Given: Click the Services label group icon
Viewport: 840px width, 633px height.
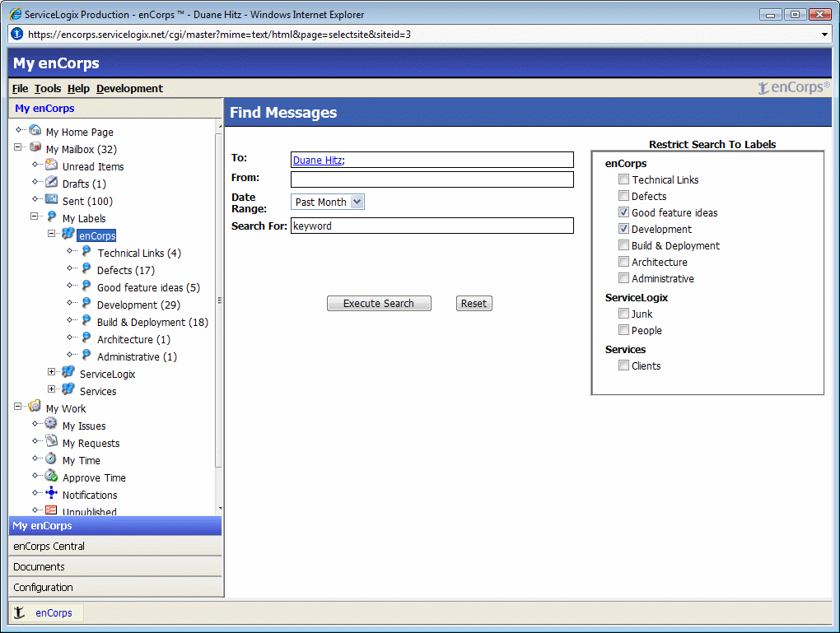Looking at the screenshot, I should 68,389.
